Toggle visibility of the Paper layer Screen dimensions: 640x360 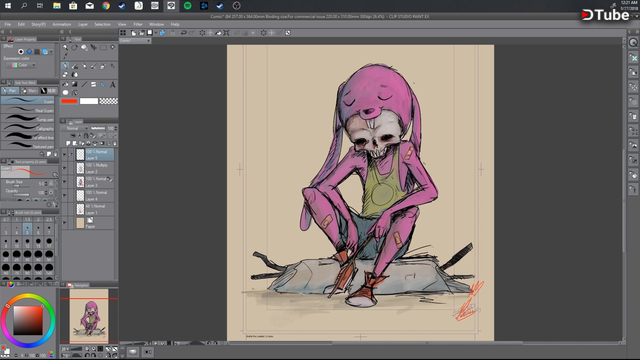(64, 223)
